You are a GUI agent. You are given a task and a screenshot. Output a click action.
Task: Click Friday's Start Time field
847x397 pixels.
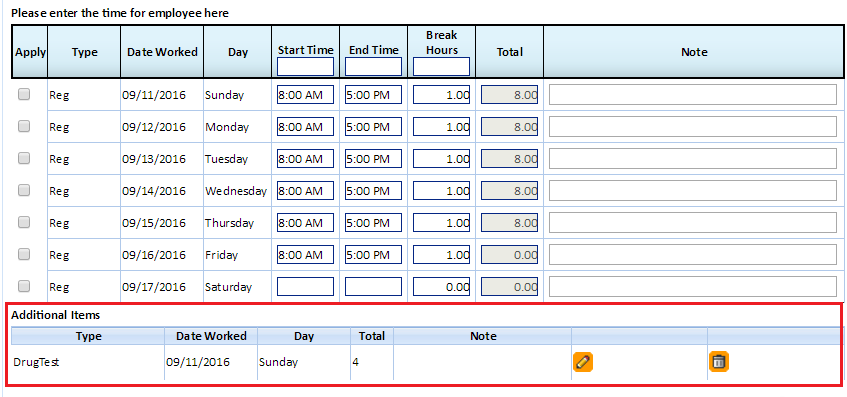point(305,254)
